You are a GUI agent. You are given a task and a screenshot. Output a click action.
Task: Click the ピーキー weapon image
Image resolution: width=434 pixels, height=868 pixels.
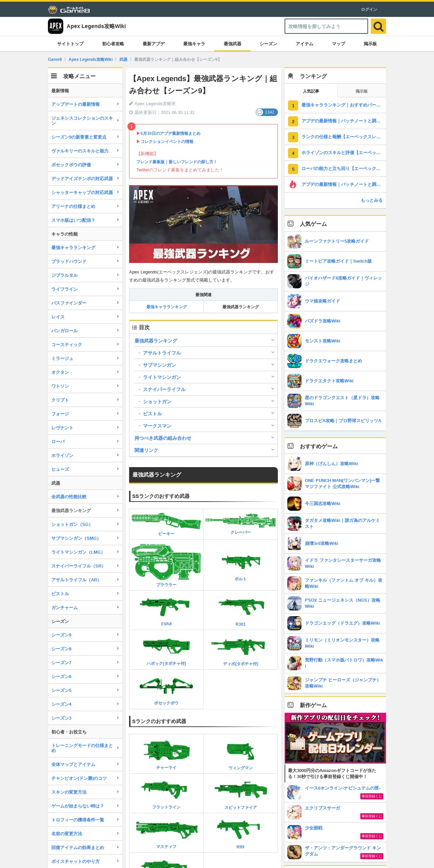coord(166,521)
